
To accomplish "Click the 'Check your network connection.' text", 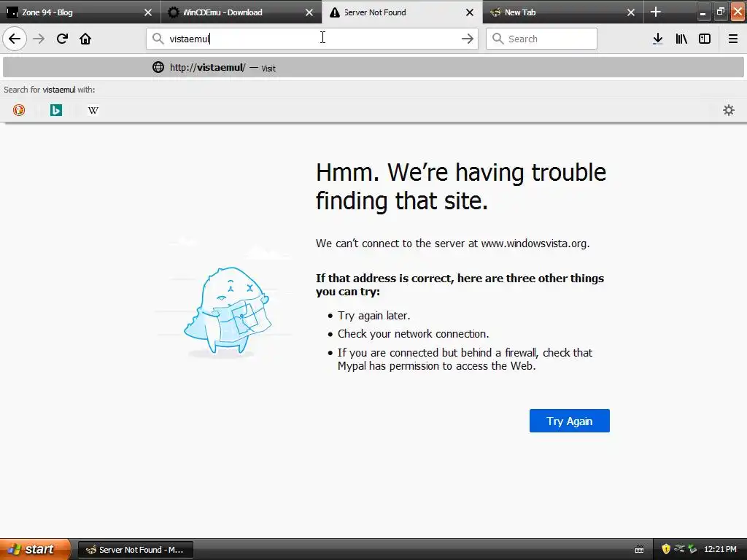I will (x=413, y=334).
